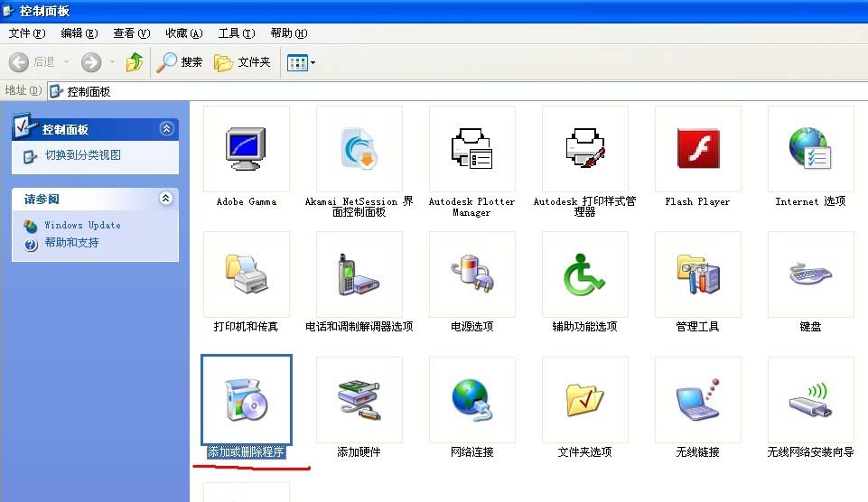Click 切换到分类视图 link
The height and width of the screenshot is (502, 868).
82,155
